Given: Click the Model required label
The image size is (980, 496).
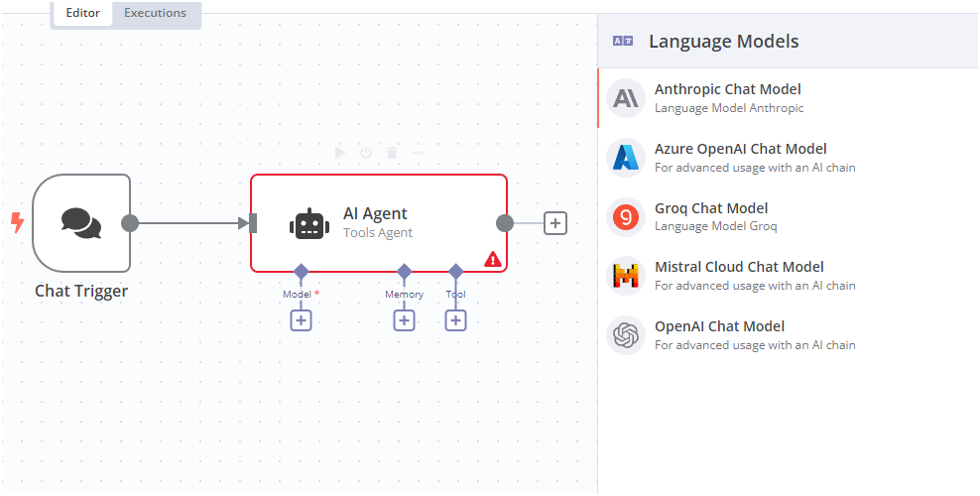Looking at the screenshot, I should click(301, 295).
